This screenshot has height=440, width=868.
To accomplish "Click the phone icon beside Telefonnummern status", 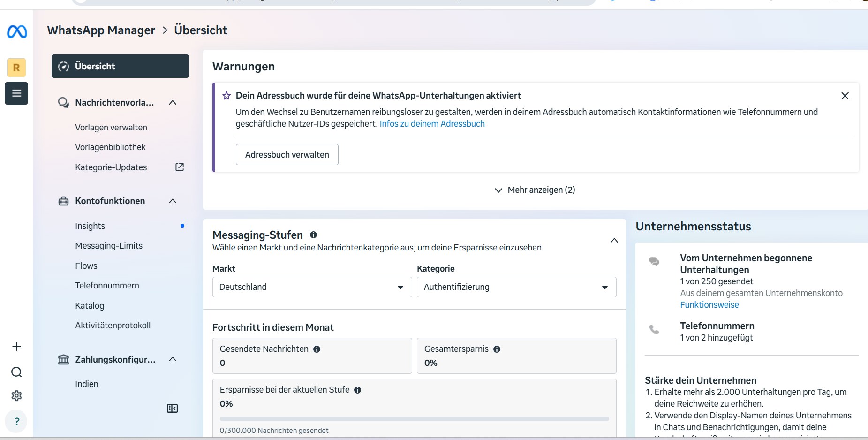I will coord(654,329).
